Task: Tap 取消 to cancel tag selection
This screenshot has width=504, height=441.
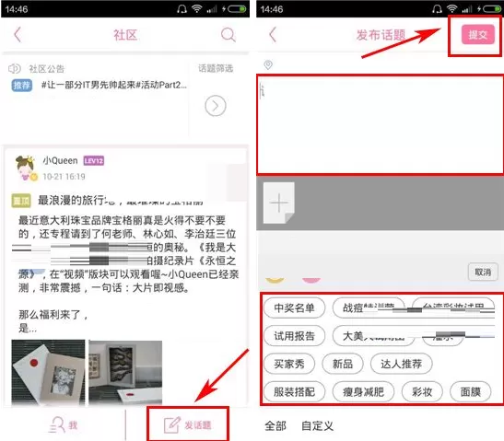Action: click(483, 272)
